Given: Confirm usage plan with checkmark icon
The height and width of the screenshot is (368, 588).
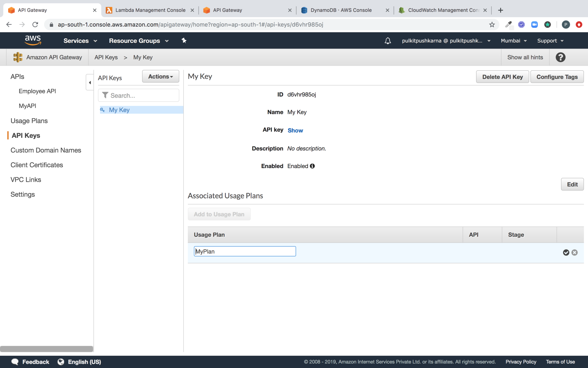Looking at the screenshot, I should pyautogui.click(x=566, y=252).
